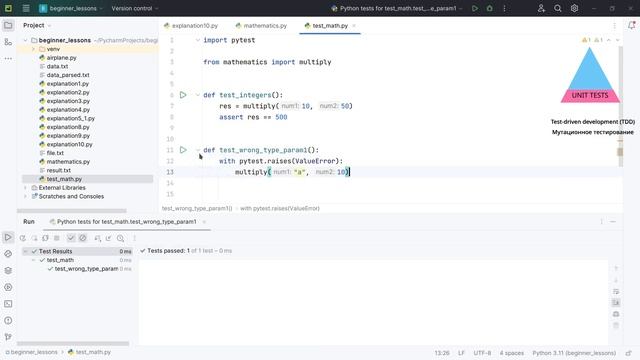The image size is (640, 360).
Task: Start debugging with the bug icon
Action: (x=489, y=8)
